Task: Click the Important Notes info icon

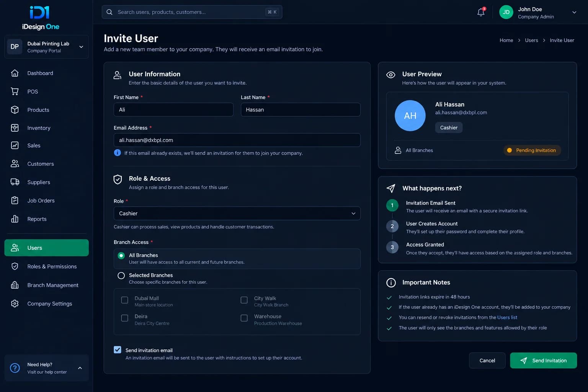Action: tap(391, 283)
